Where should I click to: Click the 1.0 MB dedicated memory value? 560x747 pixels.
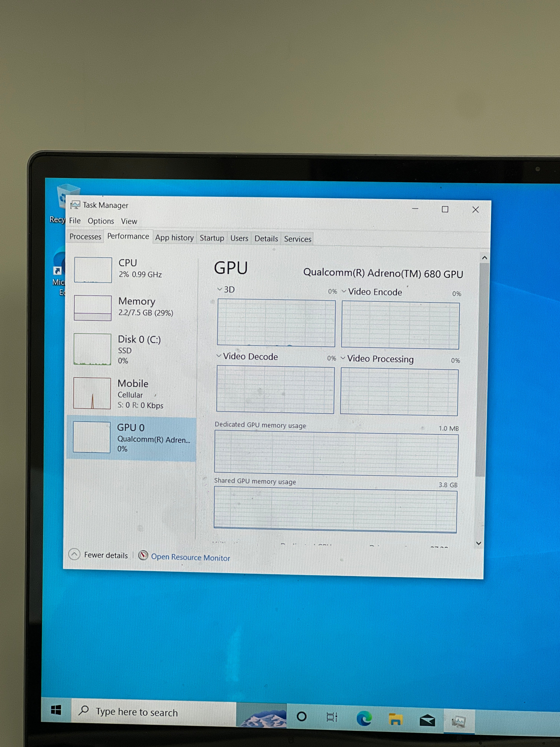pos(449,428)
